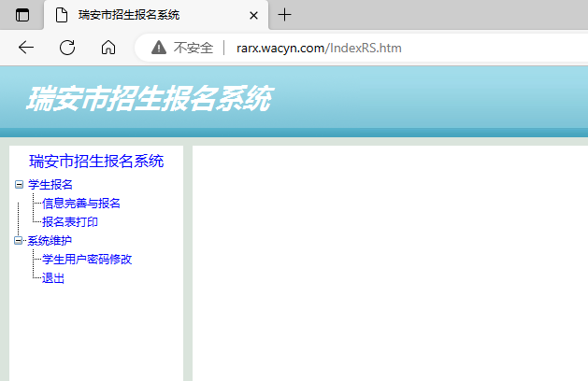The height and width of the screenshot is (381, 588).
Task: Collapse the 学生报名 tree node
Action: coord(19,184)
